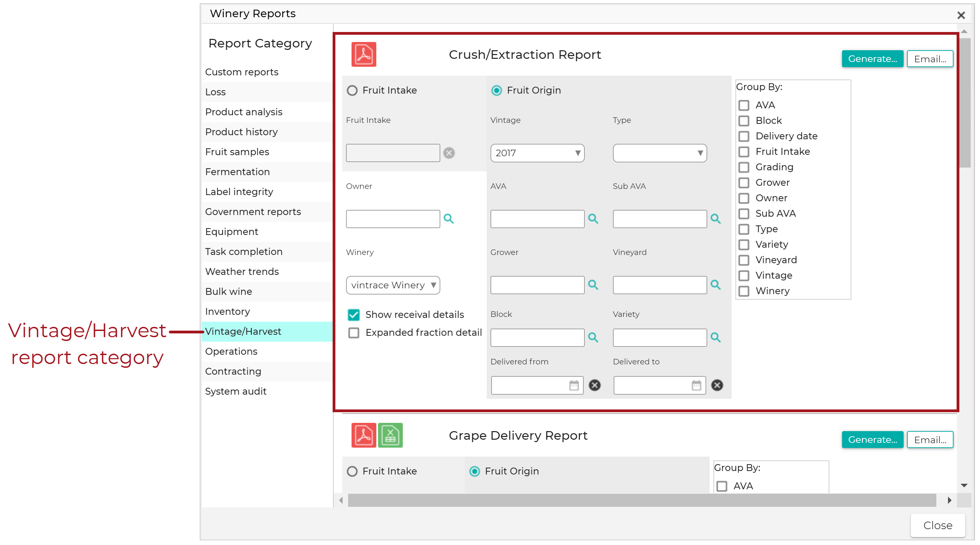The height and width of the screenshot is (545, 980).
Task: Open the Delivered to calendar picker
Action: 696,386
